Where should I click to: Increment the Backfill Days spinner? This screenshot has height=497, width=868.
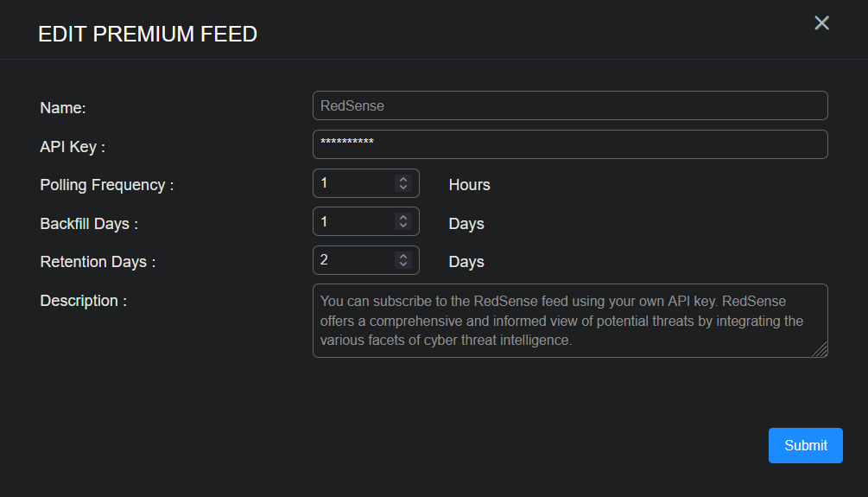pyautogui.click(x=402, y=218)
